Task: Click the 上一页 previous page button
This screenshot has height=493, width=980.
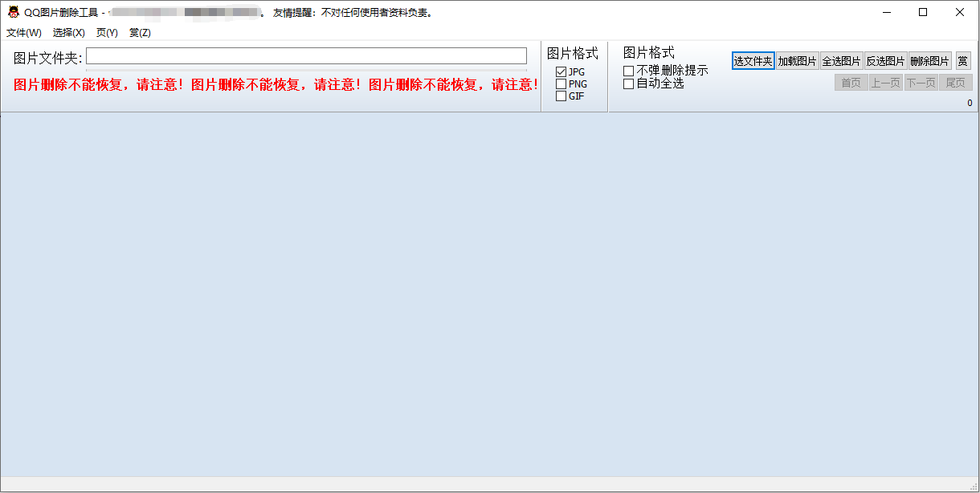Action: click(886, 83)
